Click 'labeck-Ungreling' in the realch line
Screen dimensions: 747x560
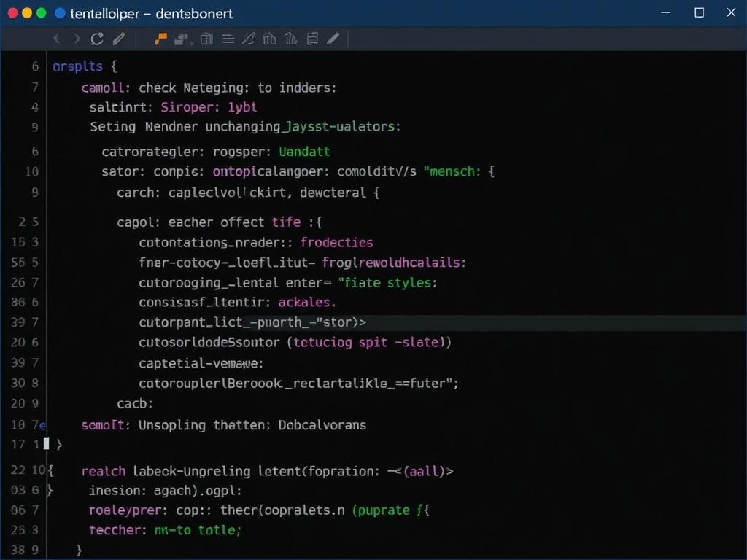192,472
